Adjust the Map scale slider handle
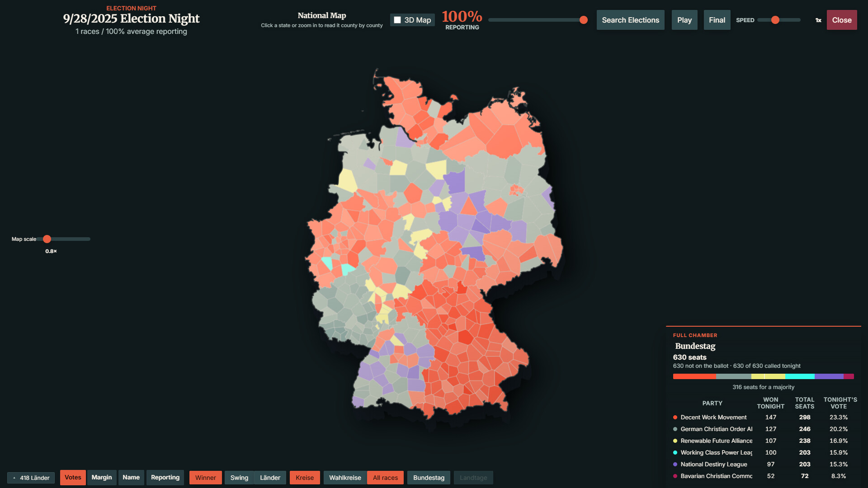This screenshot has height=488, width=868. click(x=47, y=239)
